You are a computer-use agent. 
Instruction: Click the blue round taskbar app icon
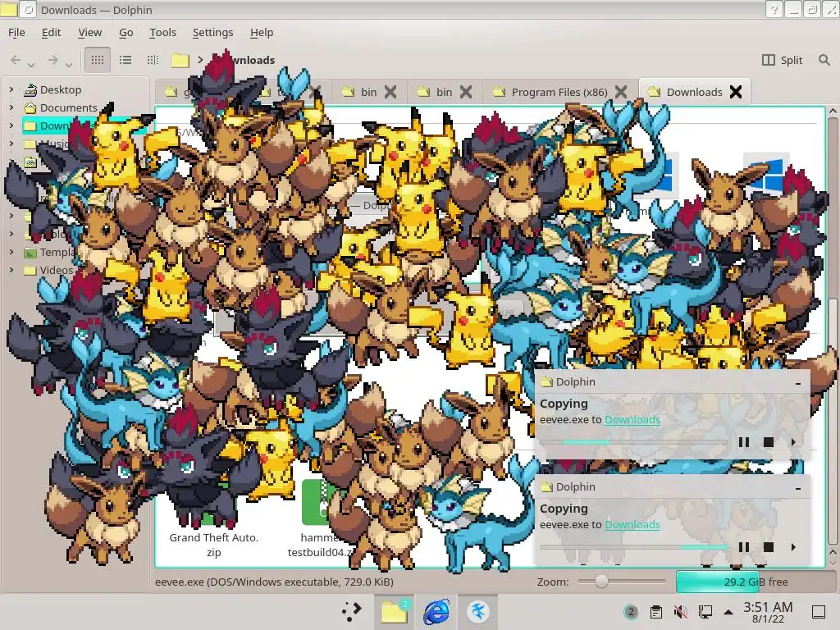(x=478, y=611)
